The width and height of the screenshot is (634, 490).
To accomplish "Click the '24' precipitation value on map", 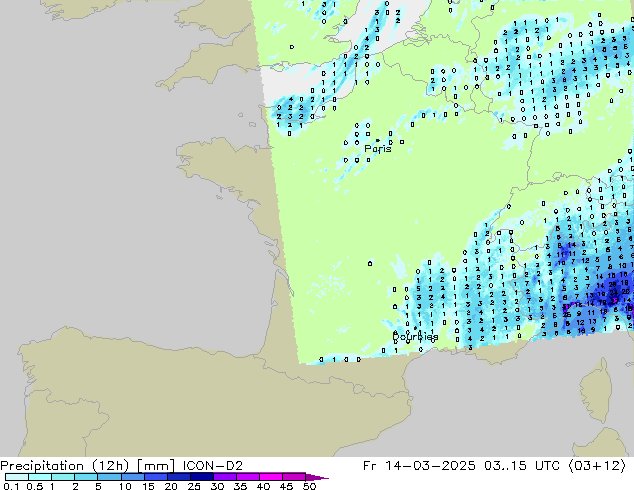I will click(613, 292).
